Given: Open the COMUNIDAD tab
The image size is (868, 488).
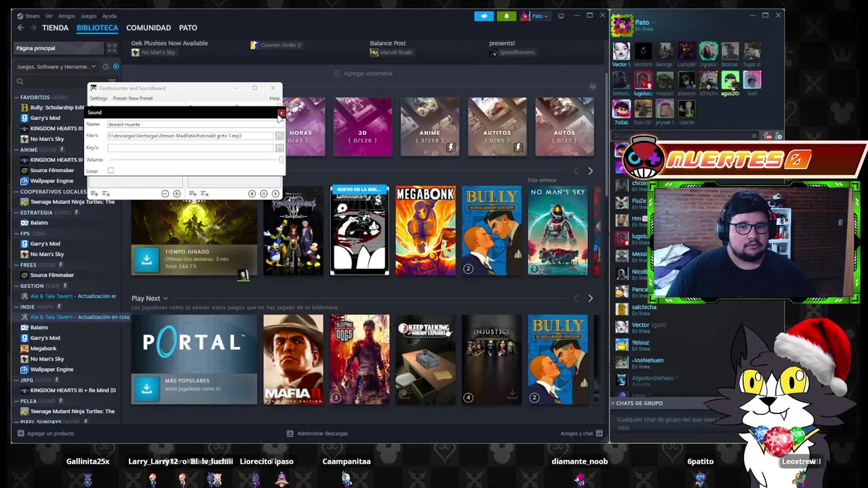Looking at the screenshot, I should pos(149,28).
